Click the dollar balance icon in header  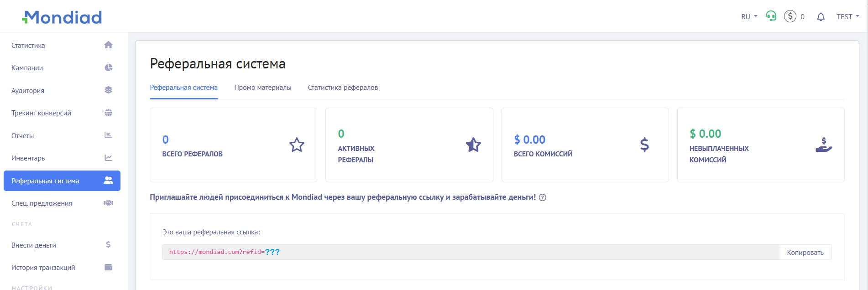click(x=790, y=16)
